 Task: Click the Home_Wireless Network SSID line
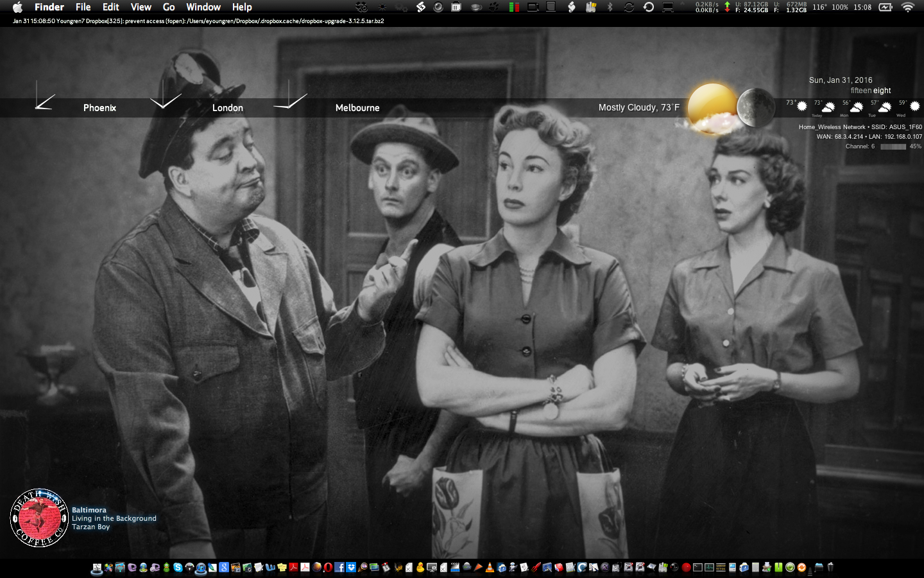click(x=860, y=127)
